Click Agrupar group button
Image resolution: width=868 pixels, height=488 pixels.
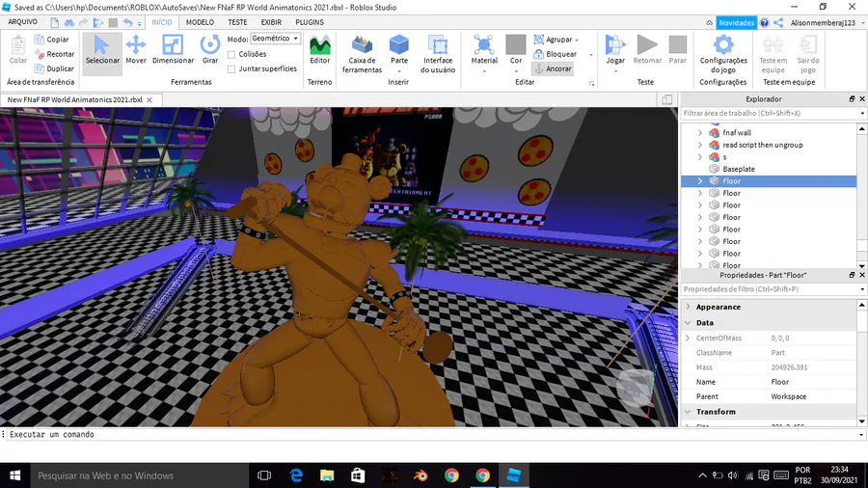click(553, 40)
